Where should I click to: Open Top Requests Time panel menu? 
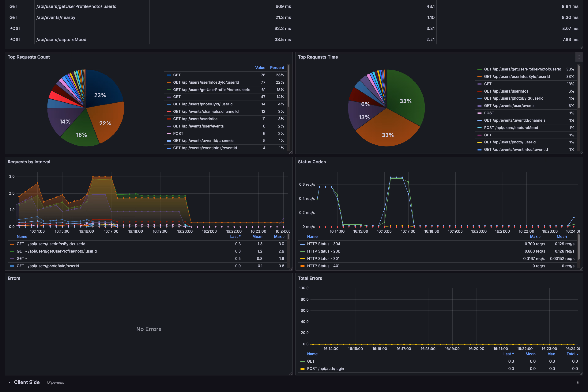579,57
